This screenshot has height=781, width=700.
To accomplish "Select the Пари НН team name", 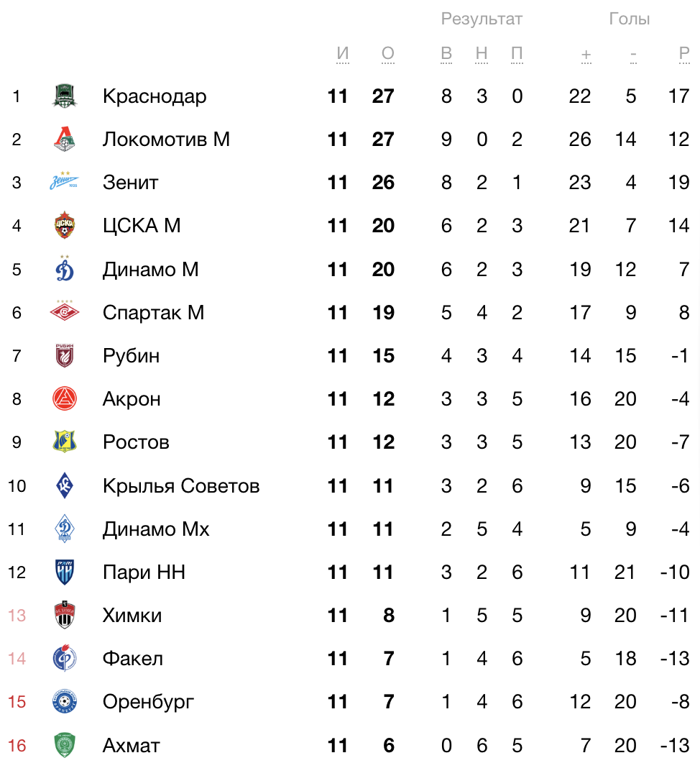I will coord(144,572).
